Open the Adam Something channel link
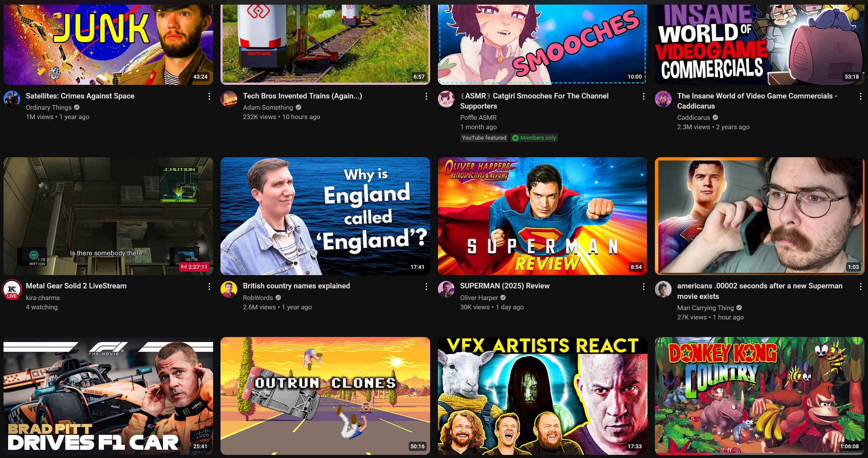This screenshot has height=458, width=868. pos(268,107)
